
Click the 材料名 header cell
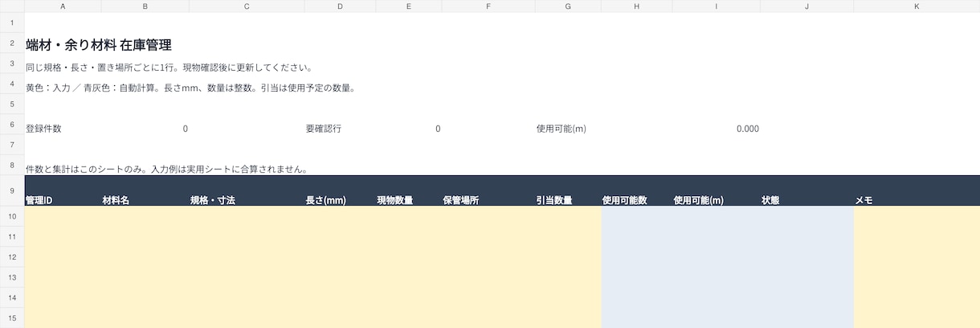coord(145,191)
